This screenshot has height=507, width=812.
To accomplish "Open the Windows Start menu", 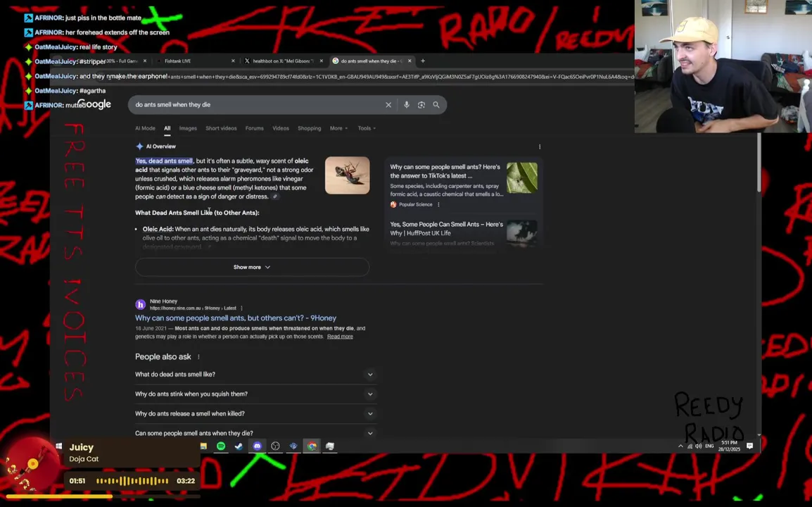I will 58,446.
